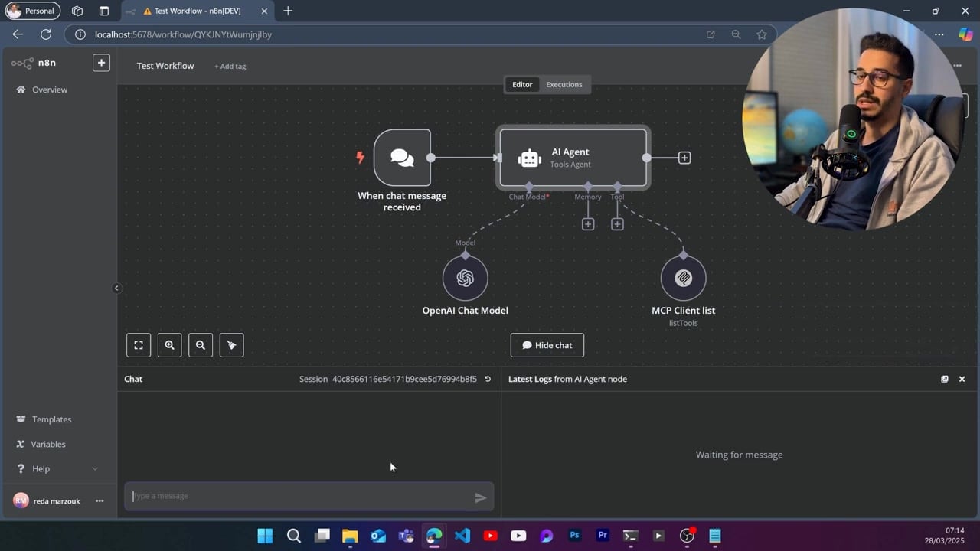Switch to the Editor tab
Image resolution: width=980 pixels, height=551 pixels.
pyautogui.click(x=522, y=84)
